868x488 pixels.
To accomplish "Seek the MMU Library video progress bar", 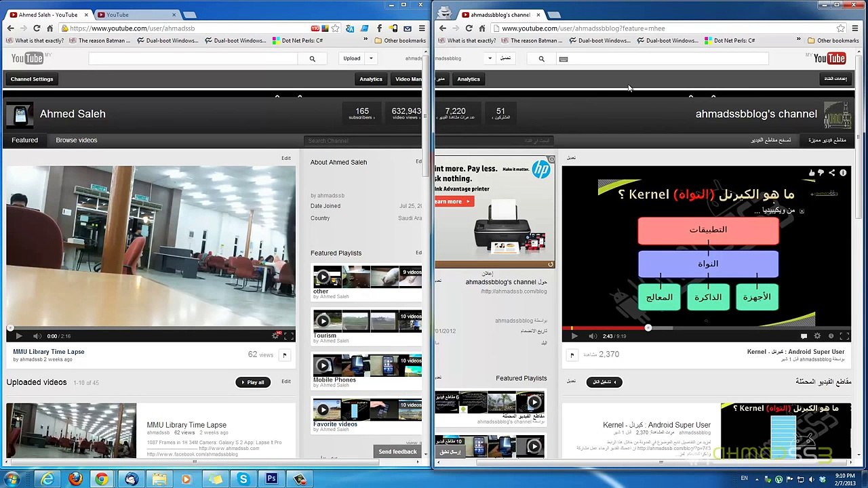I will (151, 328).
